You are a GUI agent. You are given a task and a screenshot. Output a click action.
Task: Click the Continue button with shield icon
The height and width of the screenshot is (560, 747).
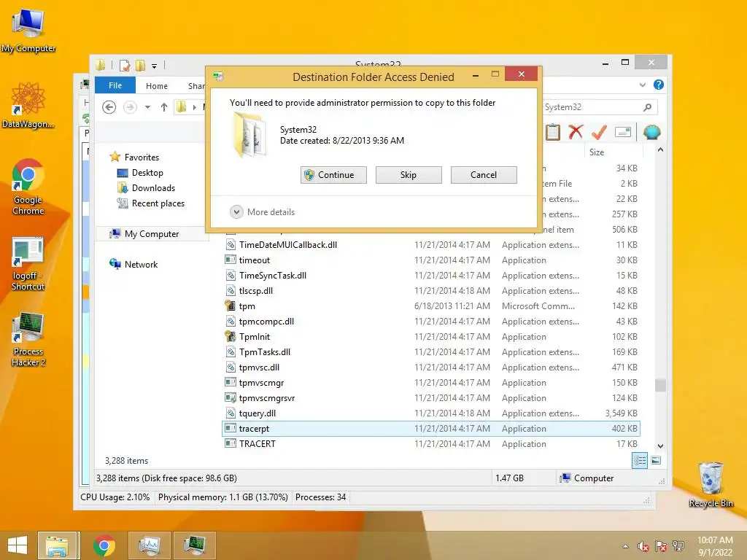pos(333,175)
